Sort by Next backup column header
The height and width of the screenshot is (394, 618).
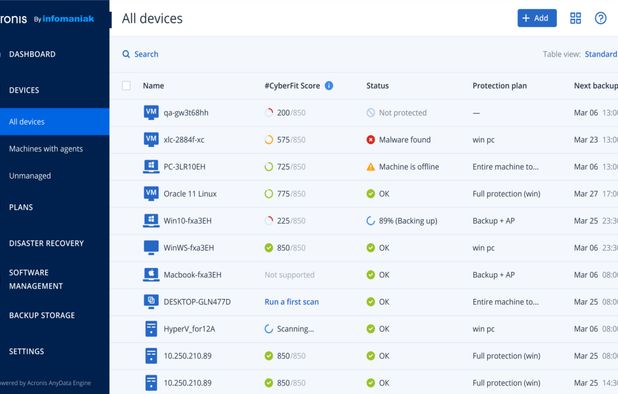[x=596, y=85]
